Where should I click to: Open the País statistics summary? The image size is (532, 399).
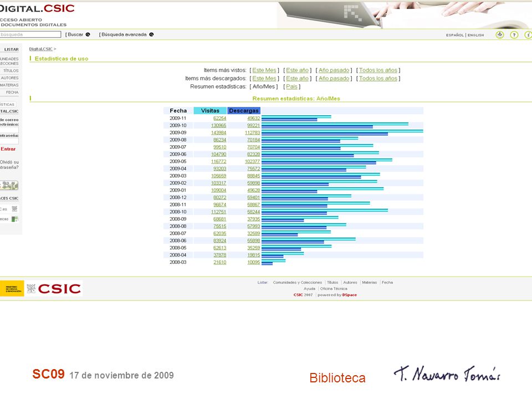point(291,86)
